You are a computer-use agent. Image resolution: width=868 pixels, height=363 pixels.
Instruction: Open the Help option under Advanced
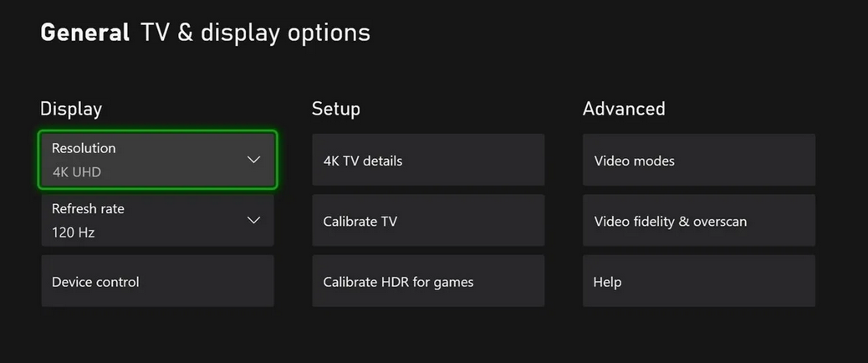(699, 281)
